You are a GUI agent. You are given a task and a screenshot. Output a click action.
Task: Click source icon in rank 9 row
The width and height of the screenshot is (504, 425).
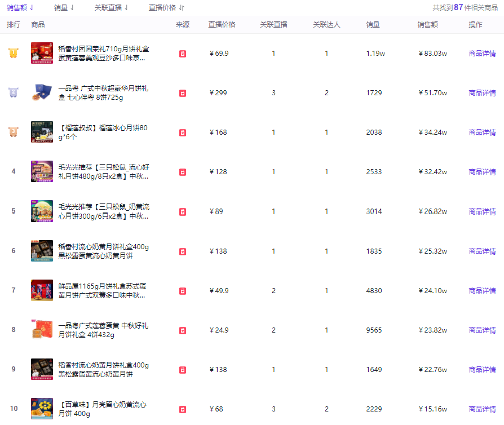point(183,370)
